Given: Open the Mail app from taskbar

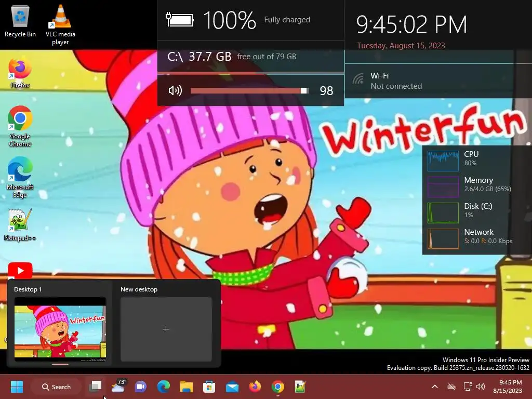Looking at the screenshot, I should click(232, 387).
